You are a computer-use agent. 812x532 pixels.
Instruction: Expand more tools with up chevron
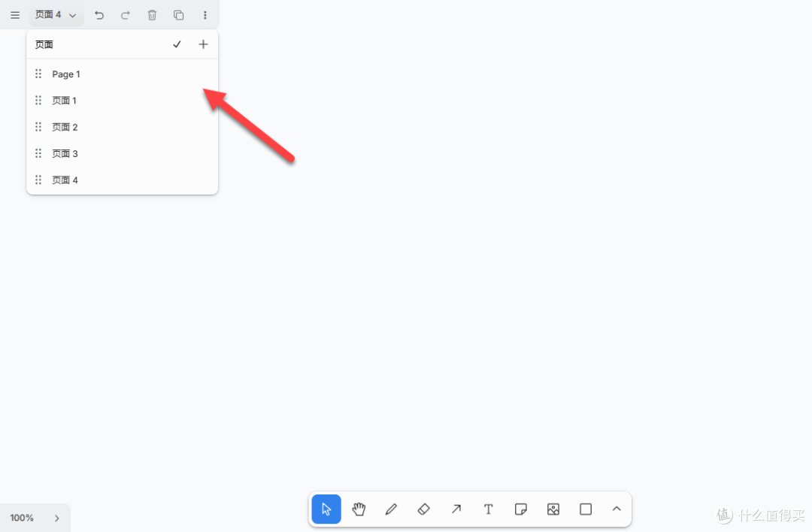pyautogui.click(x=617, y=509)
